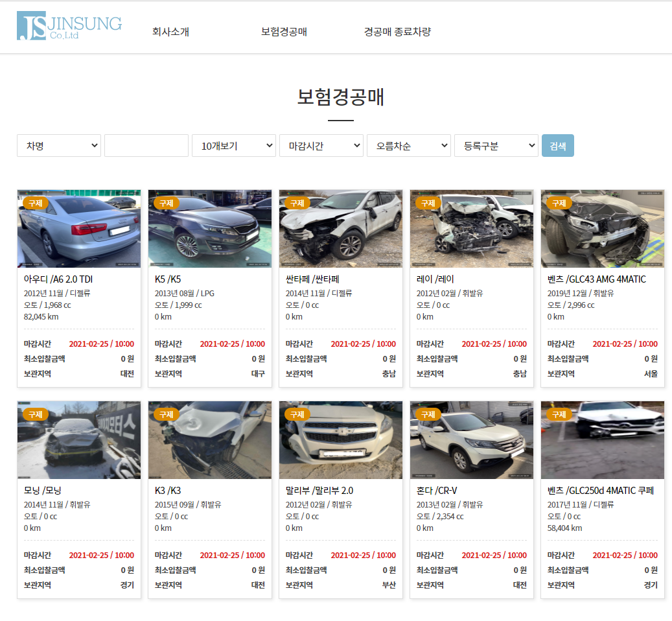672x621 pixels.
Task: Open the 회사소개 menu
Action: [x=170, y=32]
